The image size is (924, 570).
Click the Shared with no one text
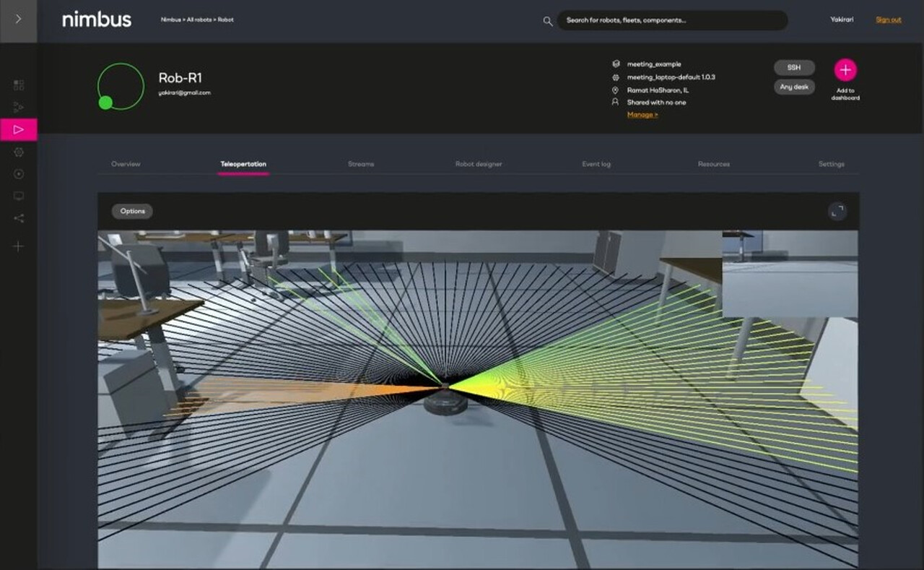click(657, 103)
